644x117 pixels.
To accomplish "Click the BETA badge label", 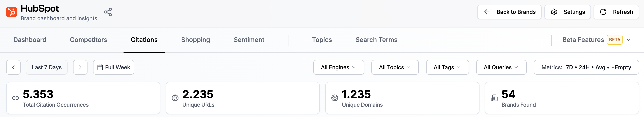I will pyautogui.click(x=615, y=40).
